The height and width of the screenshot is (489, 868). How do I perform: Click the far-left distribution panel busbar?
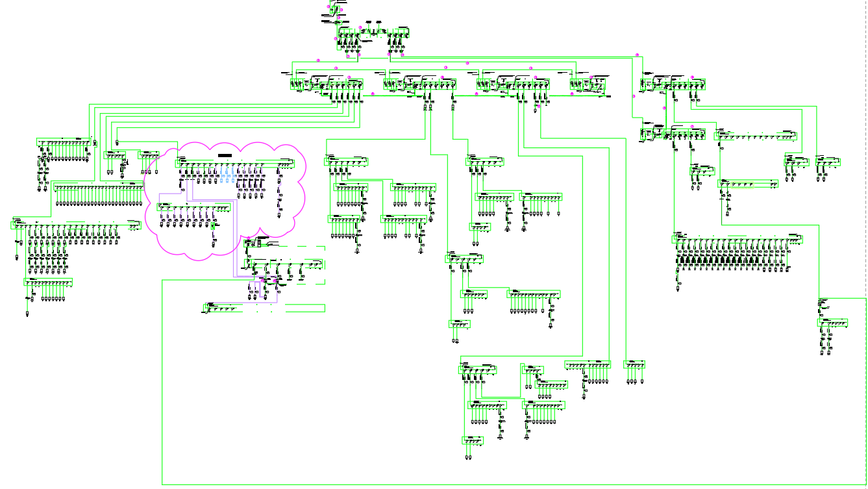click(75, 225)
